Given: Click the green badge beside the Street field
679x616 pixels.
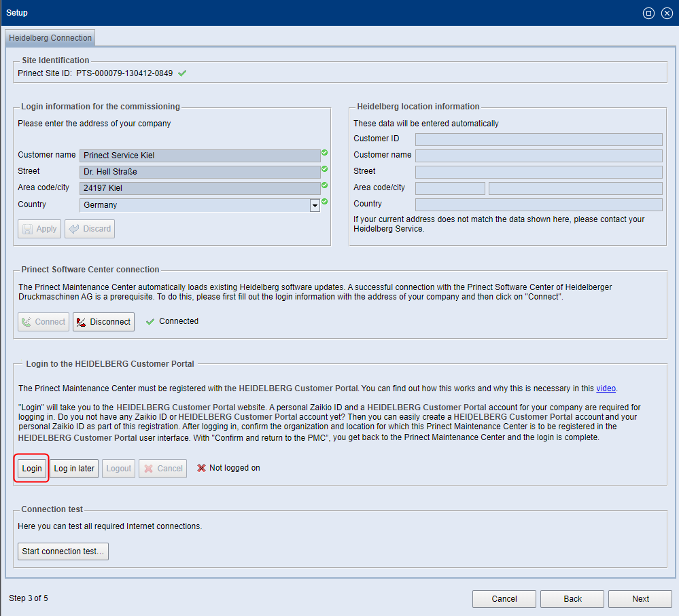Looking at the screenshot, I should [324, 169].
